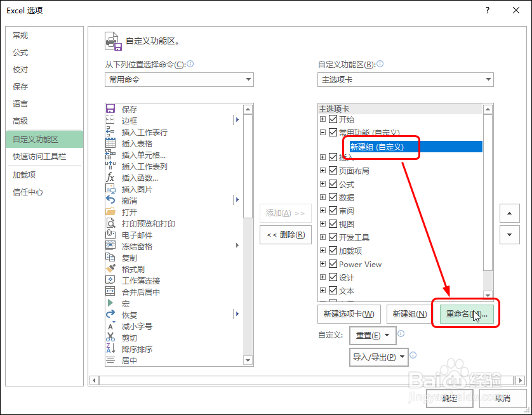Click the 重命名 button
This screenshot has height=415, width=532.
pos(467,314)
